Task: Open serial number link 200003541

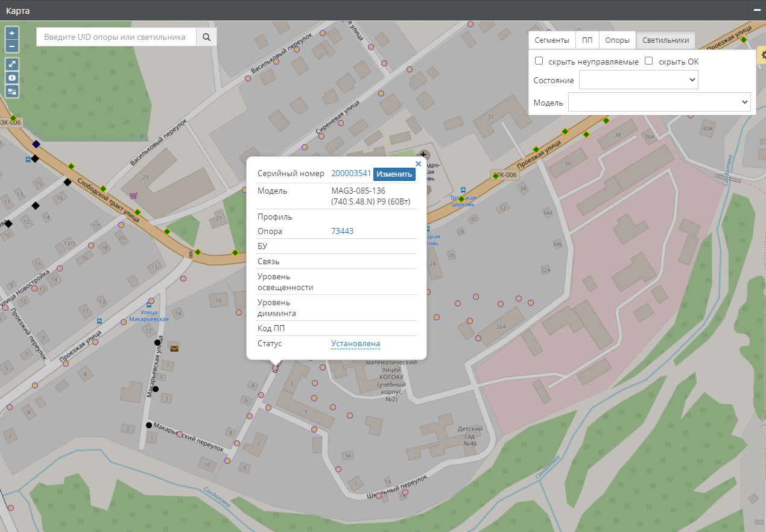Action: [351, 174]
